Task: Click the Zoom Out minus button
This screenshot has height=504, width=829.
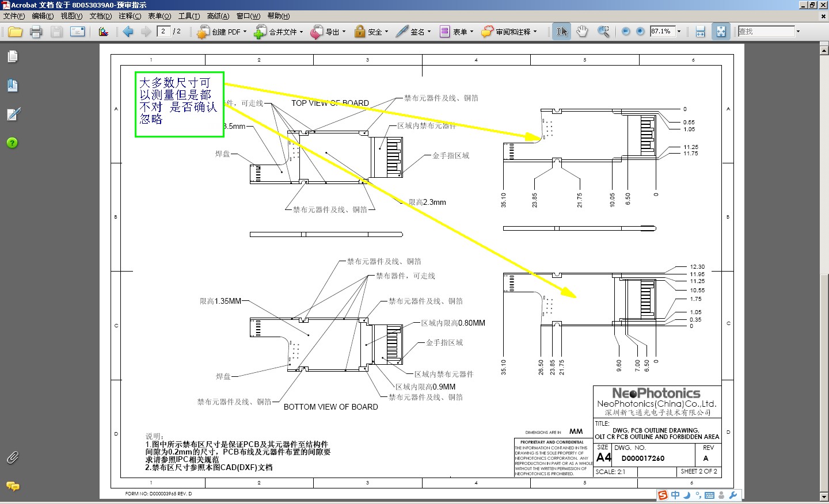Action: point(626,32)
